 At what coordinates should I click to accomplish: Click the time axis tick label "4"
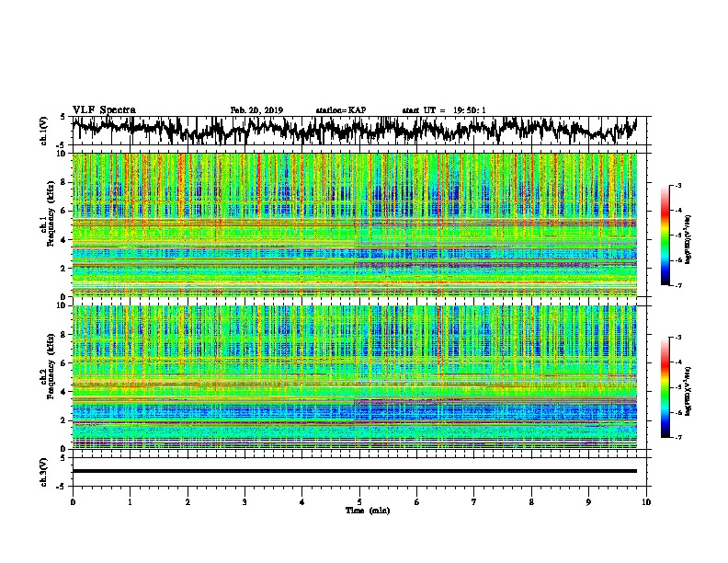301,502
